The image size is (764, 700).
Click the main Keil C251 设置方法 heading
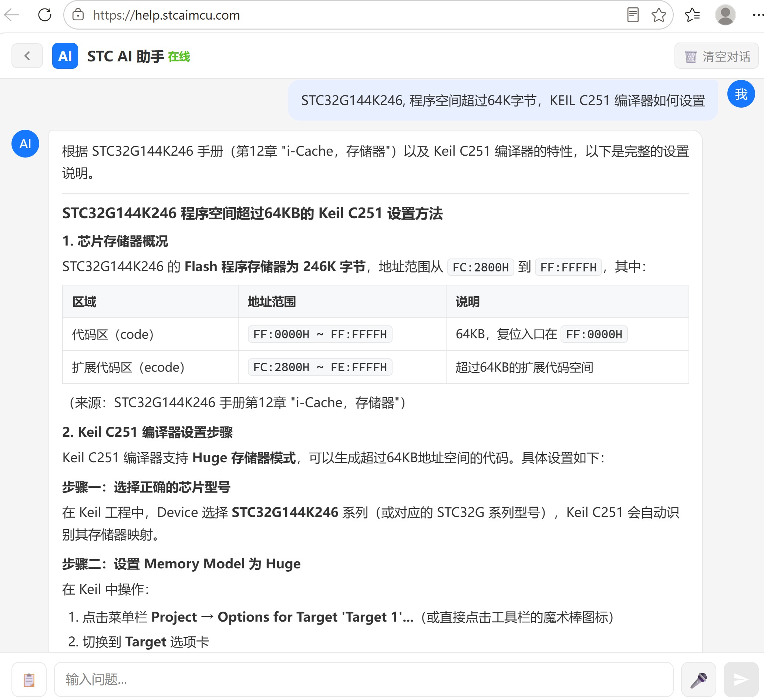point(252,213)
